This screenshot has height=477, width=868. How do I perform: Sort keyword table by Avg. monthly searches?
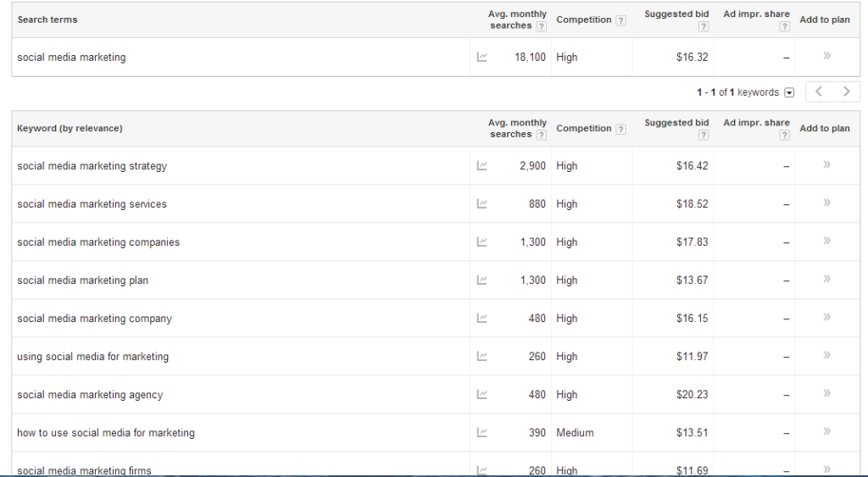[x=517, y=129]
